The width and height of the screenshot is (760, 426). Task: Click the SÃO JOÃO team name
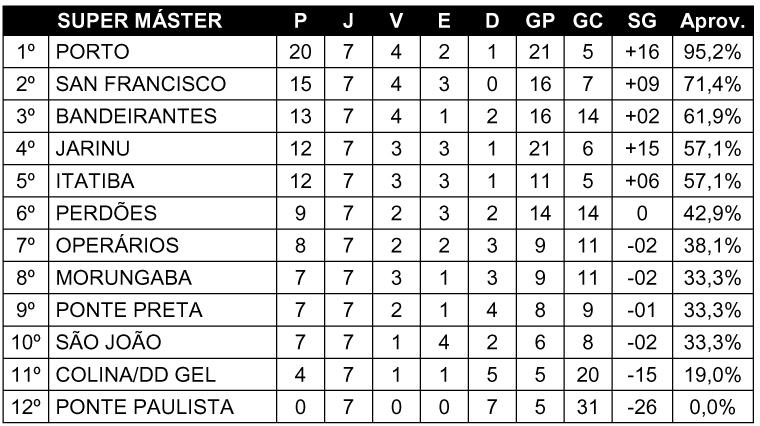109,342
